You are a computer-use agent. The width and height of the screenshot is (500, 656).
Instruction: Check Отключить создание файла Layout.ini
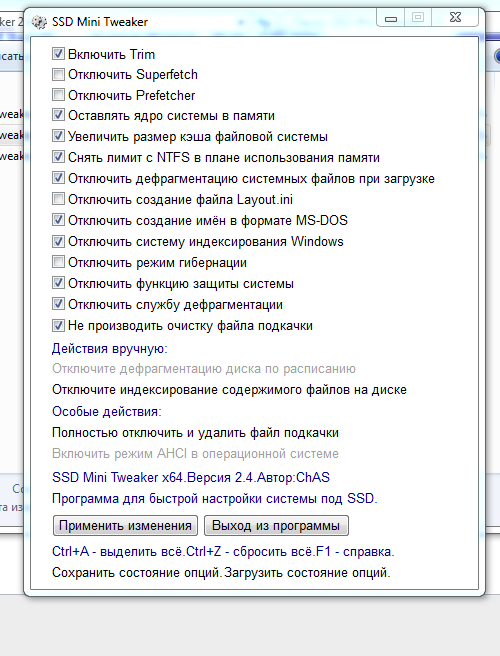[x=58, y=199]
